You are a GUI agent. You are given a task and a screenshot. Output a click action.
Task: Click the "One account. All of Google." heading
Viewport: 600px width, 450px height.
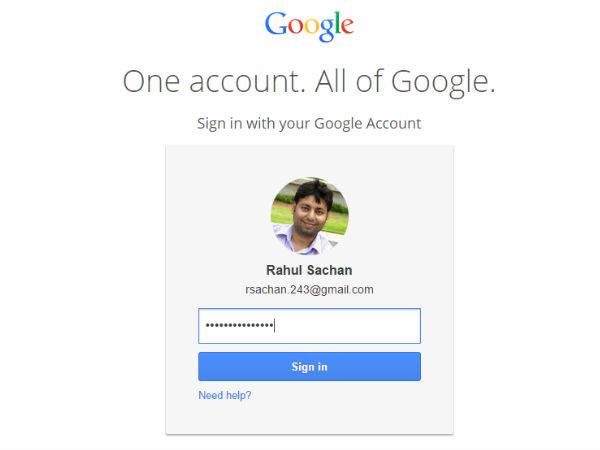point(308,81)
